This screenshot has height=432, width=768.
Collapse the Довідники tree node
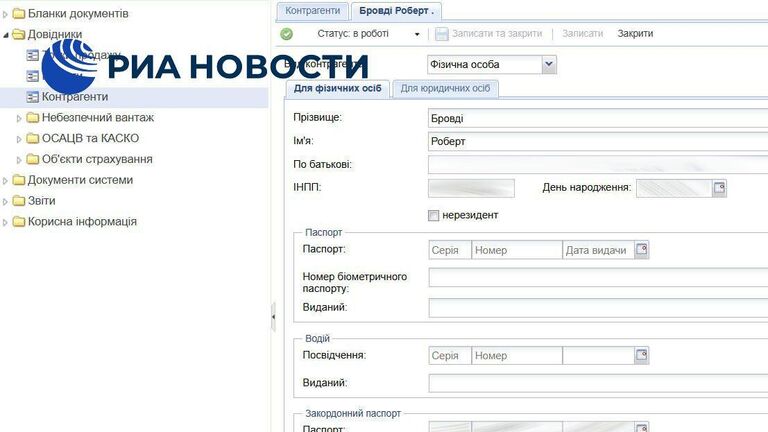[5, 35]
